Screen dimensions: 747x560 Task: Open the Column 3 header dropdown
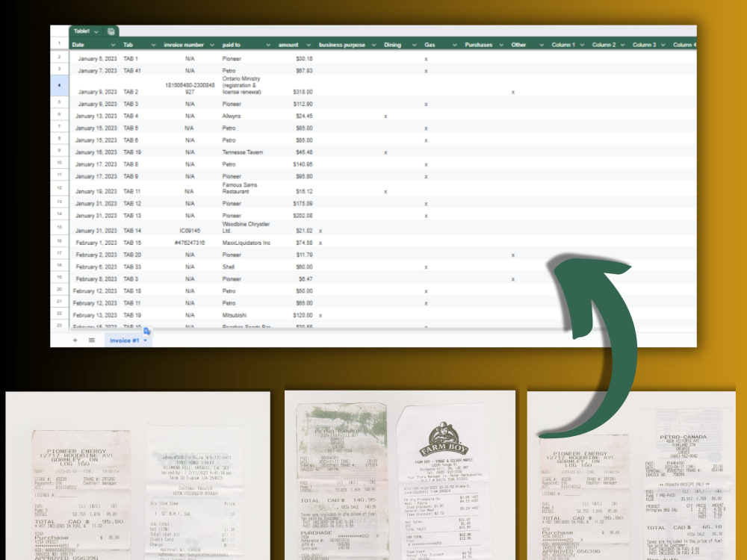point(663,45)
